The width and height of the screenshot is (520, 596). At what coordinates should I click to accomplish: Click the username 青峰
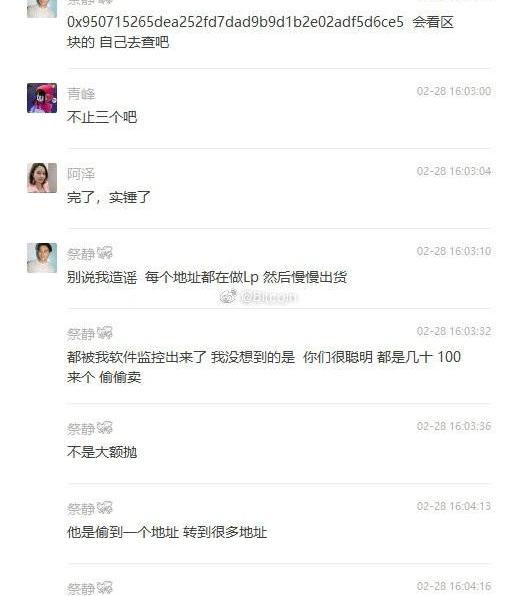(81, 94)
